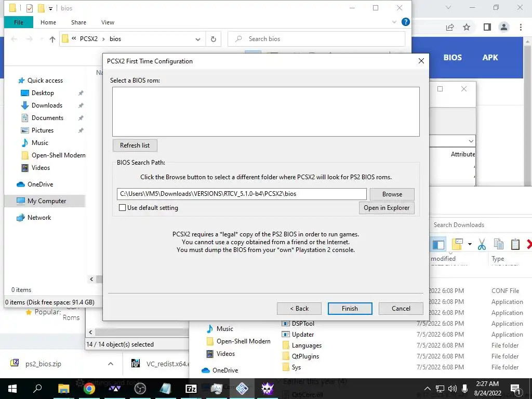Open the File tab in bios Explorer
The width and height of the screenshot is (532, 399).
[19, 22]
